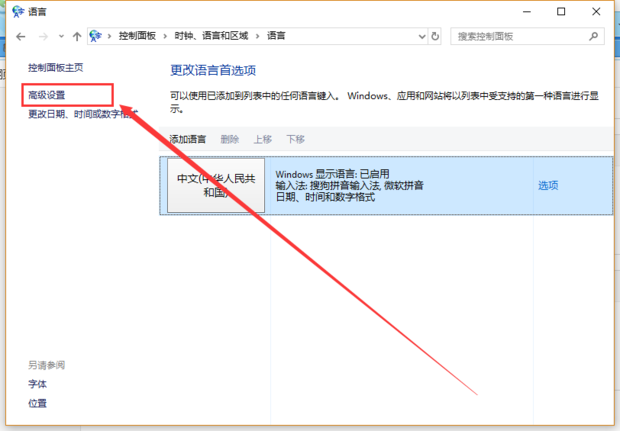The height and width of the screenshot is (431, 620).
Task: Click the 语言 window title icon
Action: tap(18, 12)
